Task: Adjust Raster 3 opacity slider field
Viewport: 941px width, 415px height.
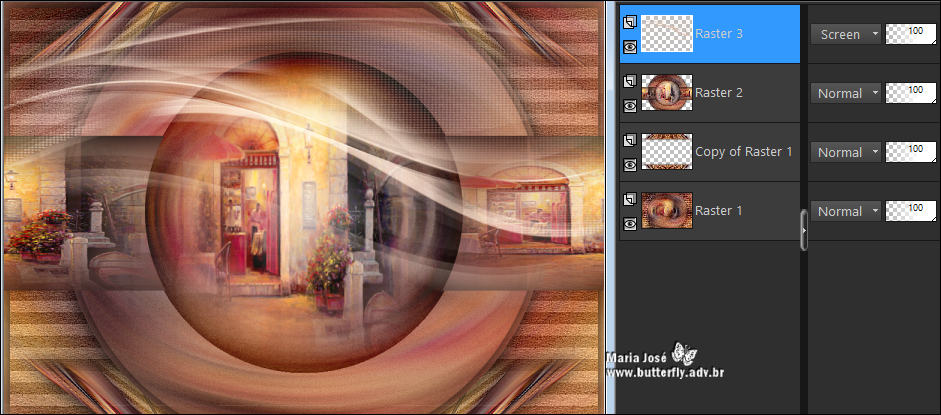Action: (910, 34)
